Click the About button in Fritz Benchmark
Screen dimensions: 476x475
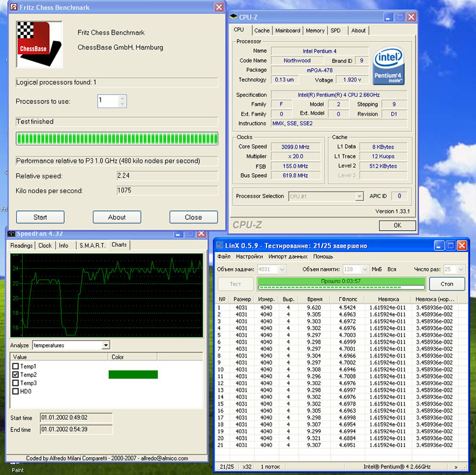tap(117, 217)
